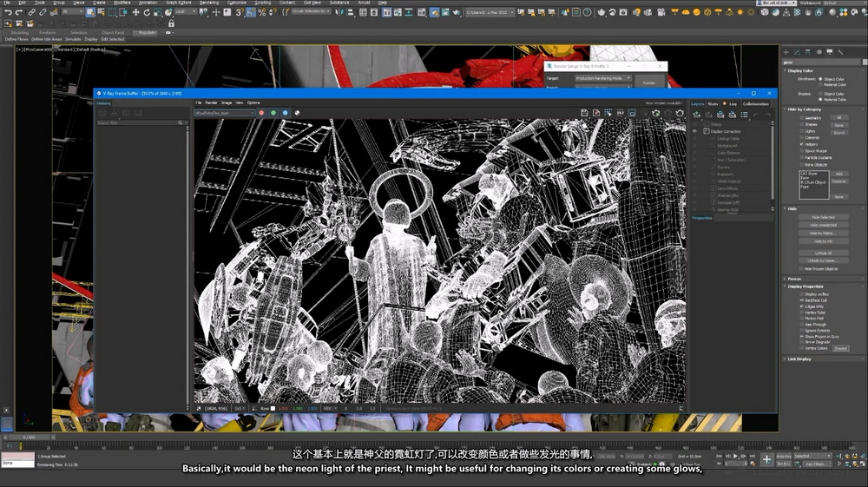Collapse the Hide by Category rollout

point(805,109)
